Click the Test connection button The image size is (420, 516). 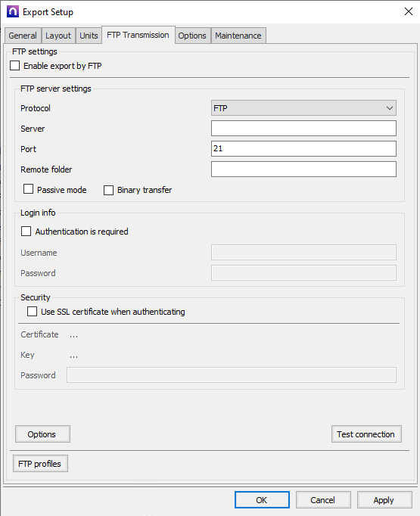(366, 434)
